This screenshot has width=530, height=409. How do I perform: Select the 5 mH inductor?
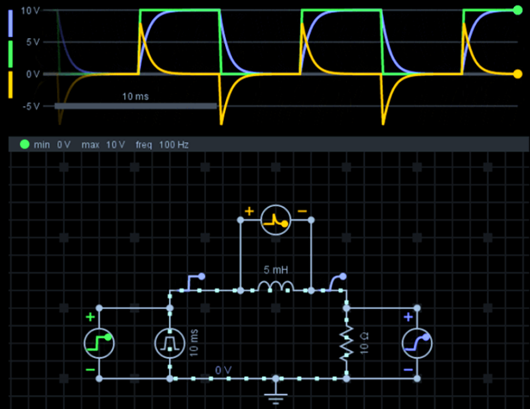click(276, 286)
